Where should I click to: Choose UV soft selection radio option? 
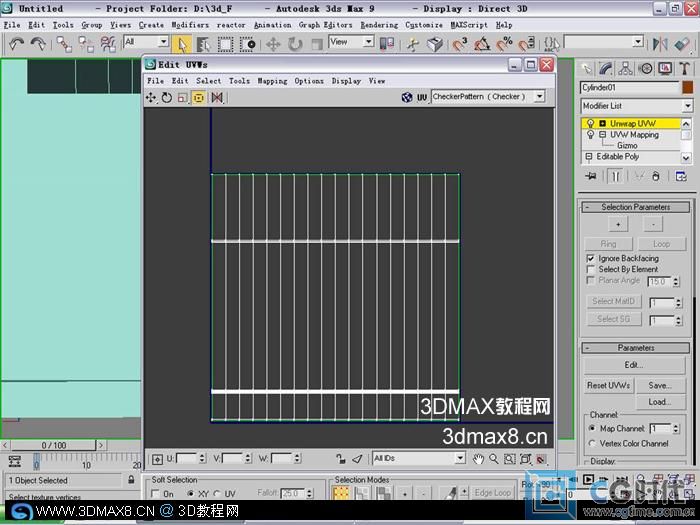pyautogui.click(x=217, y=494)
